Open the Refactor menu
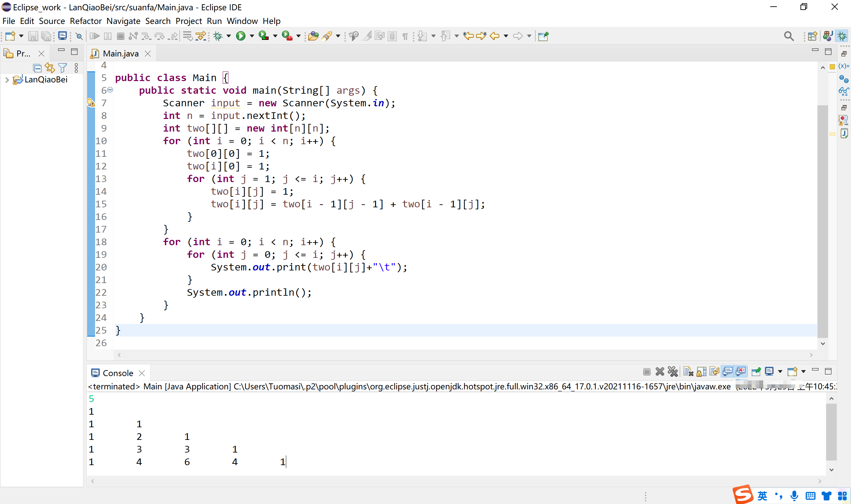851x504 pixels. pos(85,21)
